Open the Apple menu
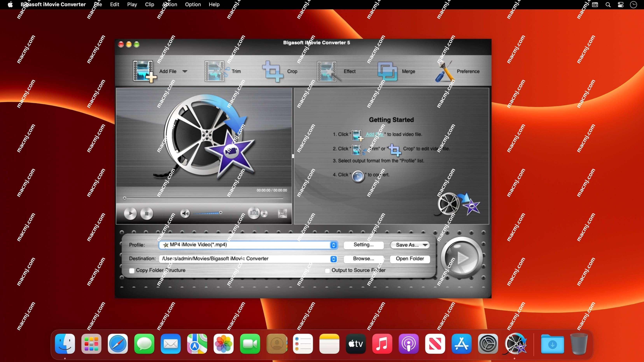 (x=10, y=4)
